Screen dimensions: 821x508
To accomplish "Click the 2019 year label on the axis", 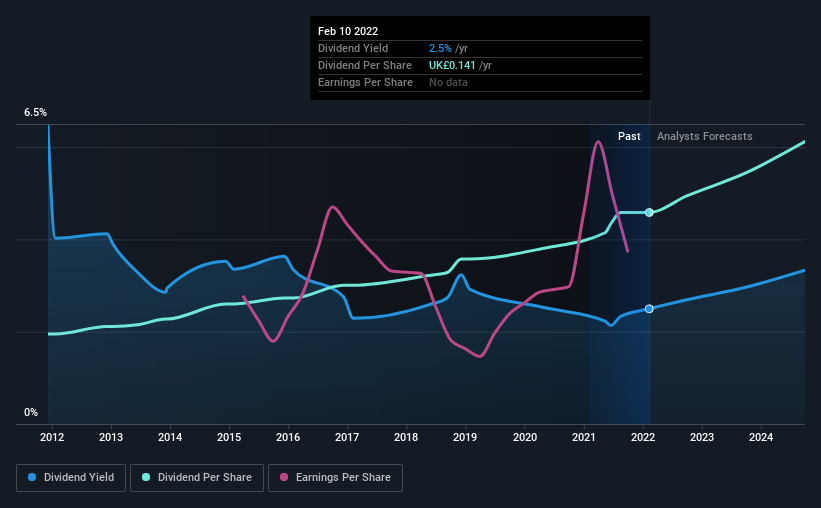I will [x=465, y=437].
